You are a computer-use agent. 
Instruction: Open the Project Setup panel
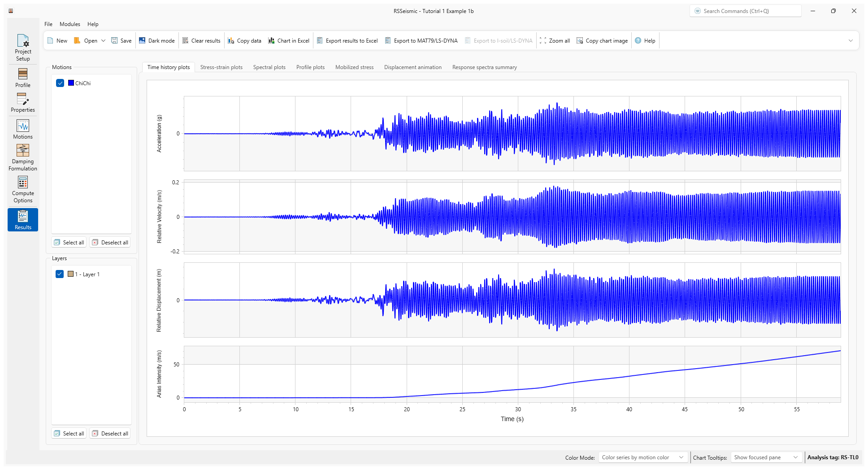tap(23, 48)
